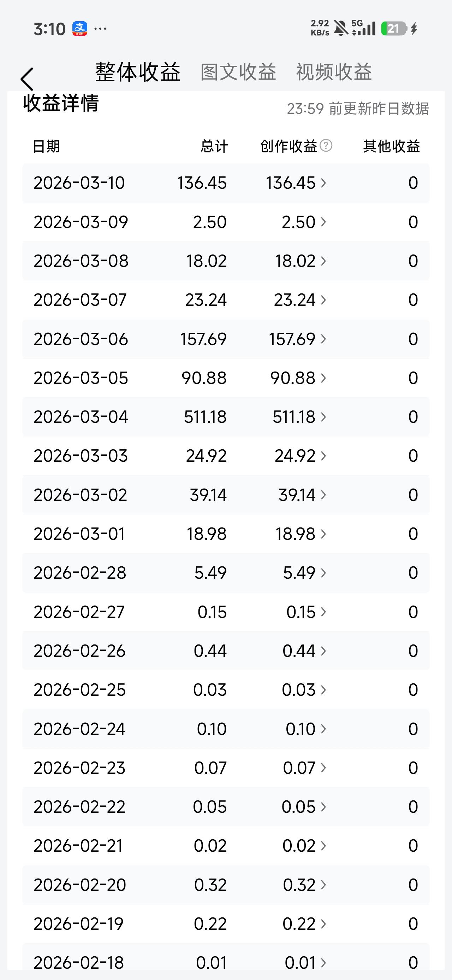Open chevron beside 39.14 on 2026-03-02
Screen dimensions: 452x980
(323, 495)
